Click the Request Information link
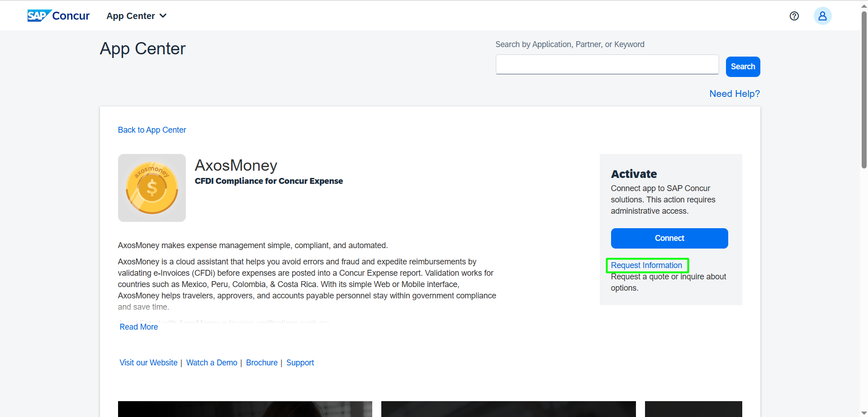Viewport: 868px width, 417px height. [646, 265]
